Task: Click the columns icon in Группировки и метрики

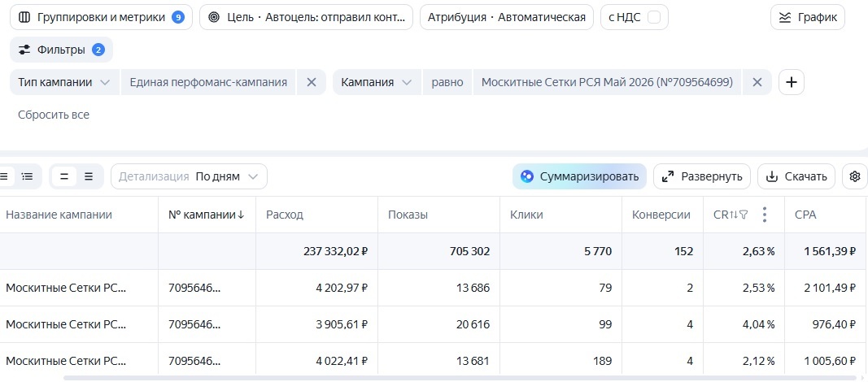Action: click(24, 17)
